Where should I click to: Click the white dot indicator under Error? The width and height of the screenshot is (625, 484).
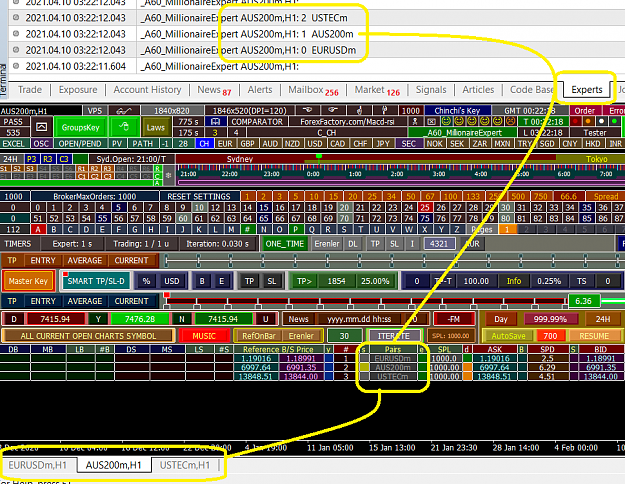pos(601,121)
